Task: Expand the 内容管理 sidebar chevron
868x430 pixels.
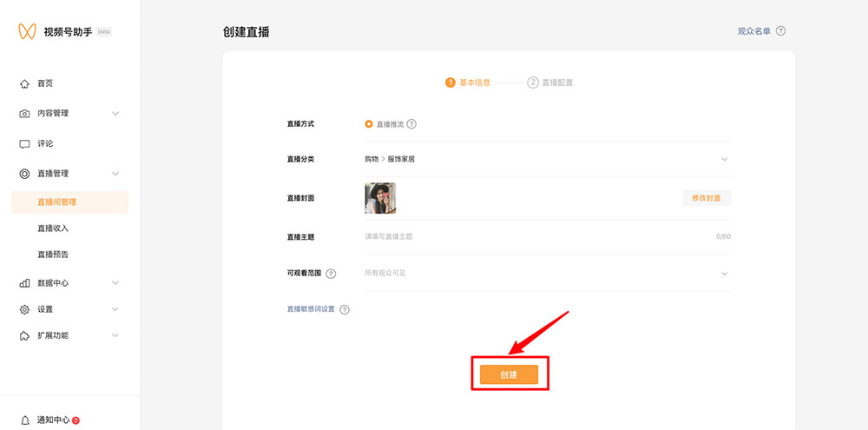Action: click(115, 114)
